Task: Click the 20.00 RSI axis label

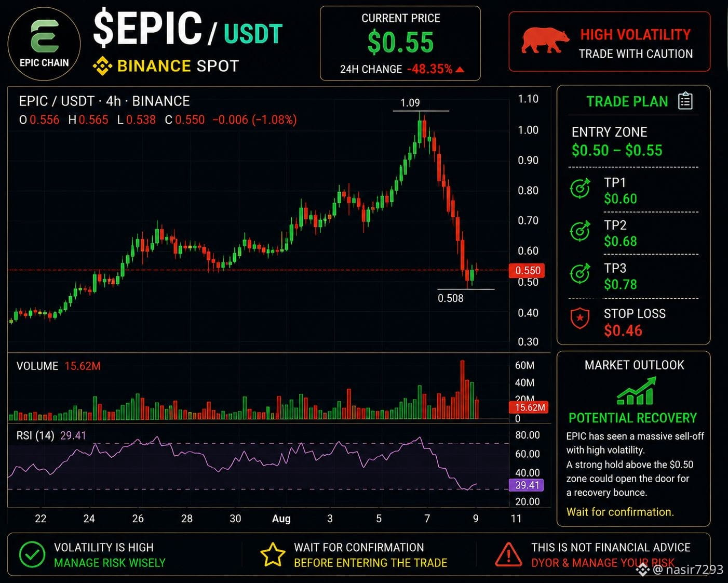Action: click(528, 502)
